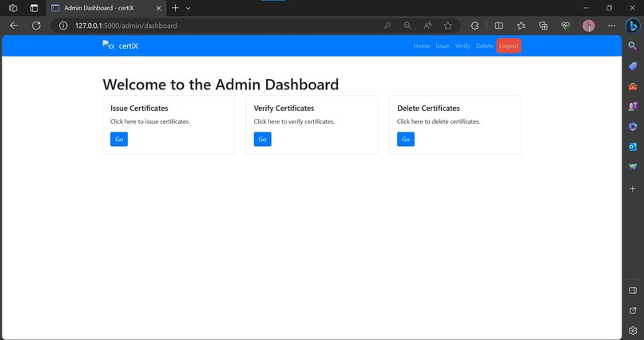The image size is (644, 340).
Task: Open the workspaces icon at top left
Action: 13,8
